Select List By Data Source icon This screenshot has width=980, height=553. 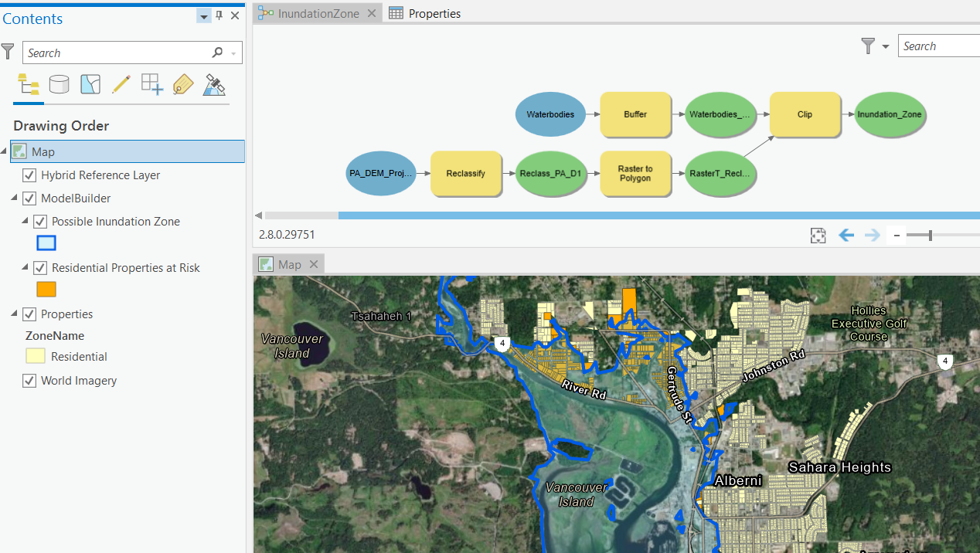[x=60, y=84]
